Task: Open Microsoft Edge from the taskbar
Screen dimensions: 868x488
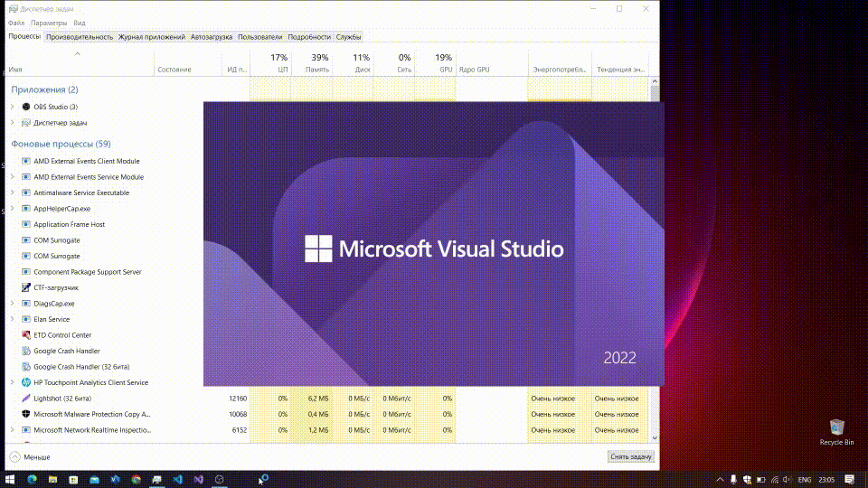Action: 32,479
